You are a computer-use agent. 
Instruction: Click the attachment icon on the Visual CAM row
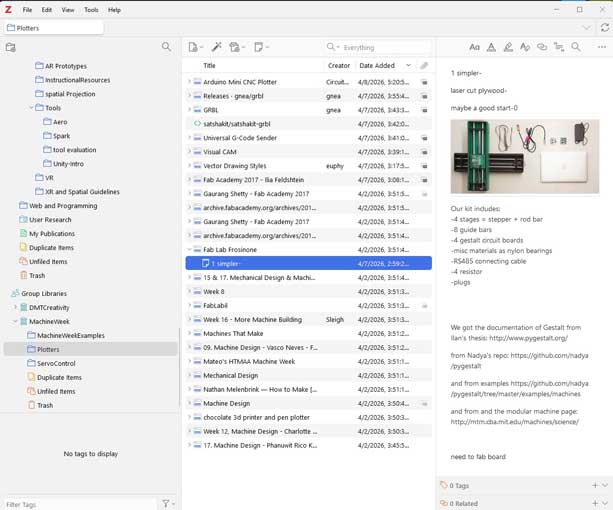[x=424, y=152]
